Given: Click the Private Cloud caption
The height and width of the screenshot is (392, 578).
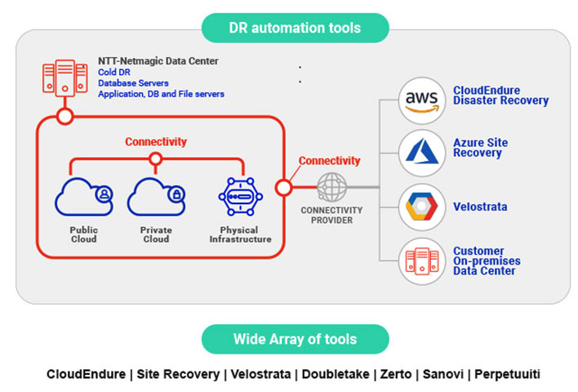Looking at the screenshot, I should pyautogui.click(x=156, y=234).
